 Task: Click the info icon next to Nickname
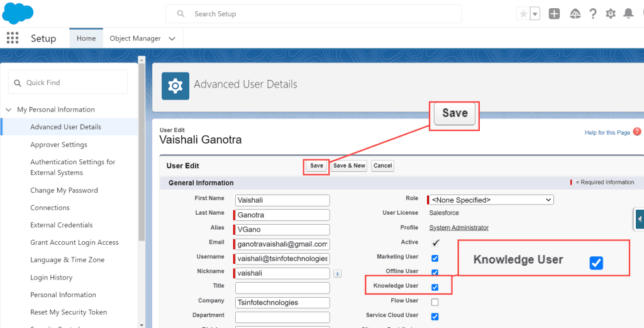tap(337, 273)
